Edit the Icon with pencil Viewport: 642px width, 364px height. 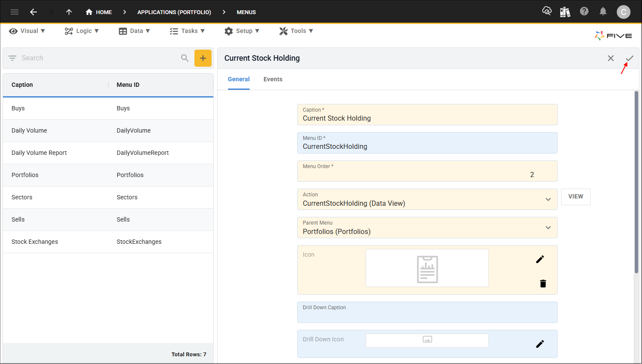coord(540,259)
